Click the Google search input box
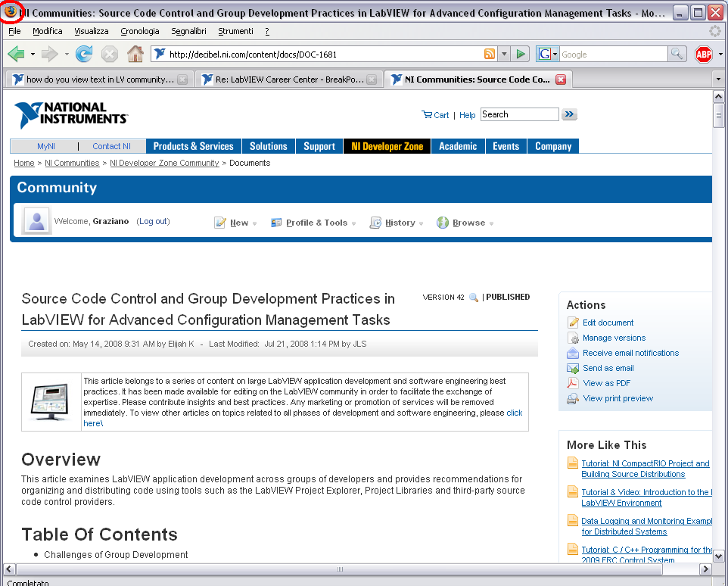728x586 pixels. [613, 54]
